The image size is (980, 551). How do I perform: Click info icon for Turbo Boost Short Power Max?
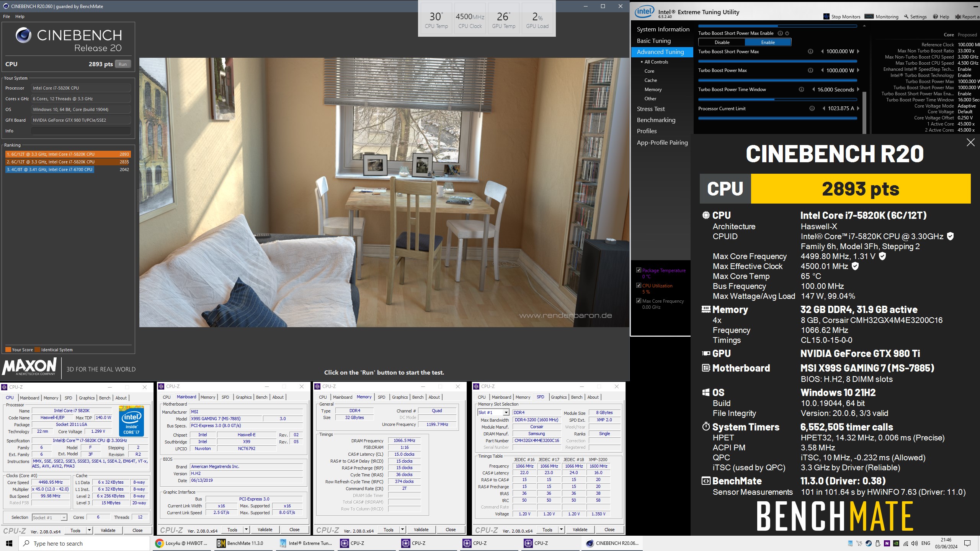[x=810, y=51]
